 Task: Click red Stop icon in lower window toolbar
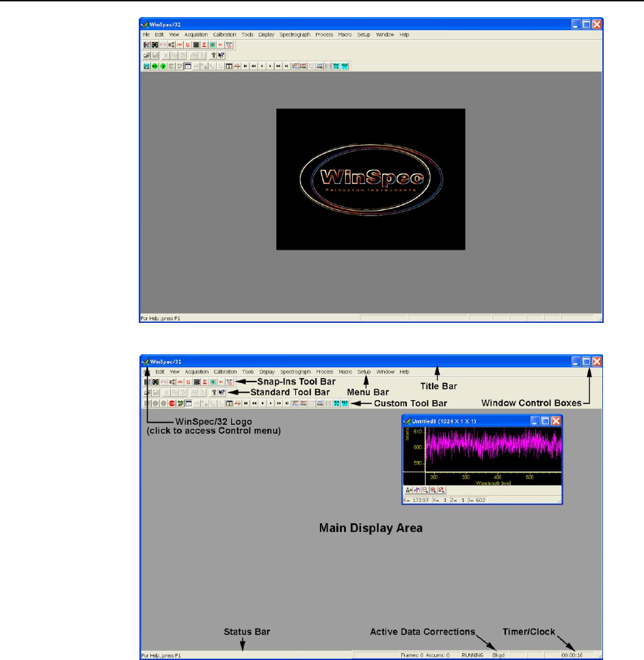pyautogui.click(x=172, y=404)
